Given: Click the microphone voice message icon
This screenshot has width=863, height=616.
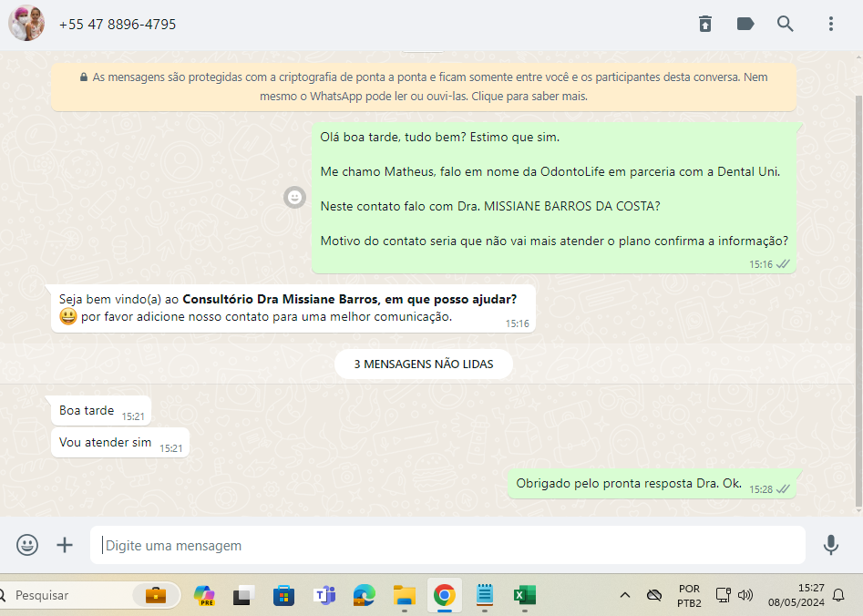Looking at the screenshot, I should click(831, 545).
